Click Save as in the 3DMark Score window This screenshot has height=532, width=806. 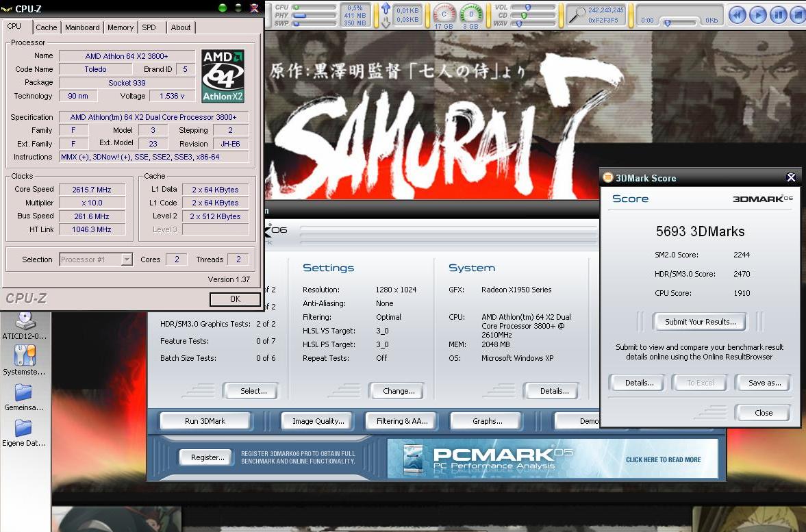click(764, 383)
